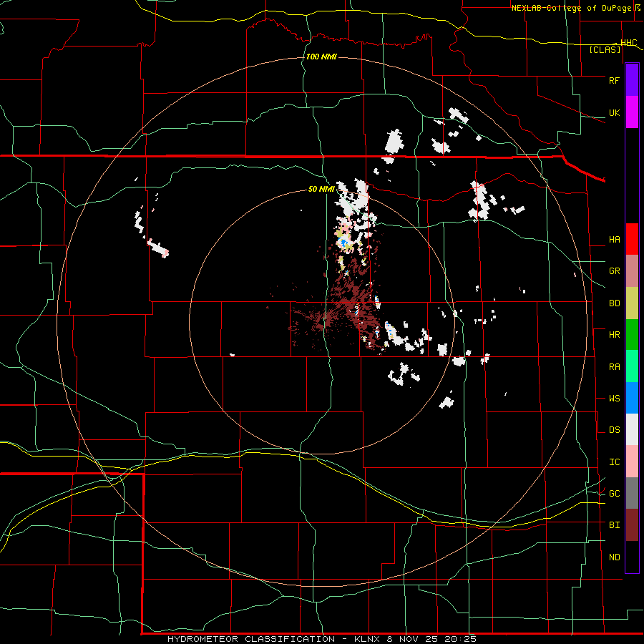
Task: Click the GR graupel color swatch
Action: coord(632,271)
